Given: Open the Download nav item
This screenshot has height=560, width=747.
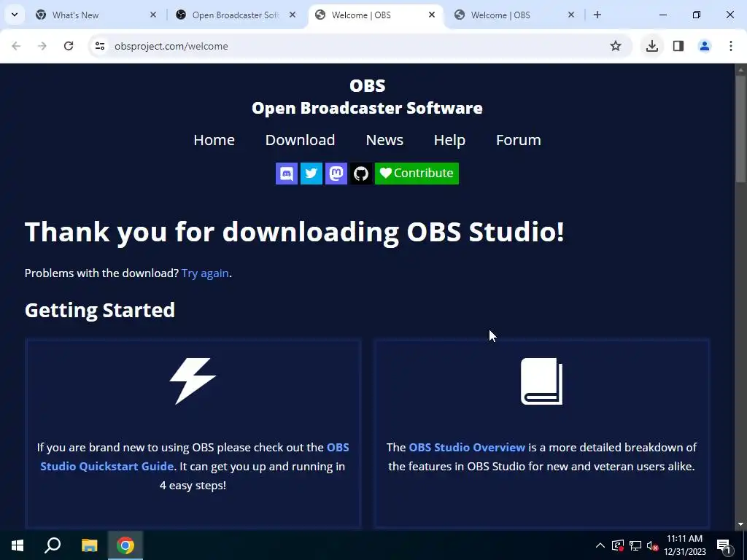Looking at the screenshot, I should [x=300, y=140].
